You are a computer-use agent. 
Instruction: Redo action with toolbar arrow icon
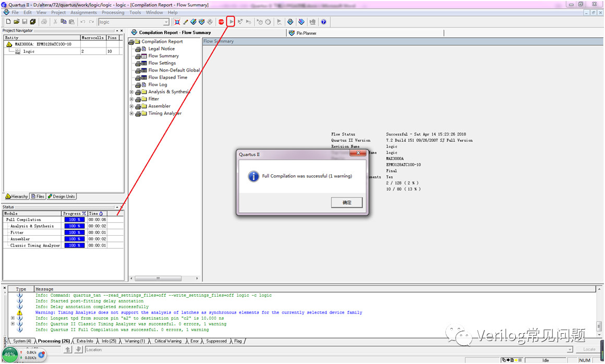click(x=91, y=22)
